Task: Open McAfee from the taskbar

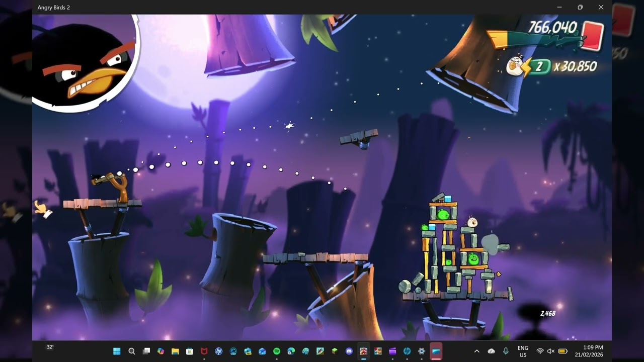Action: [204, 351]
